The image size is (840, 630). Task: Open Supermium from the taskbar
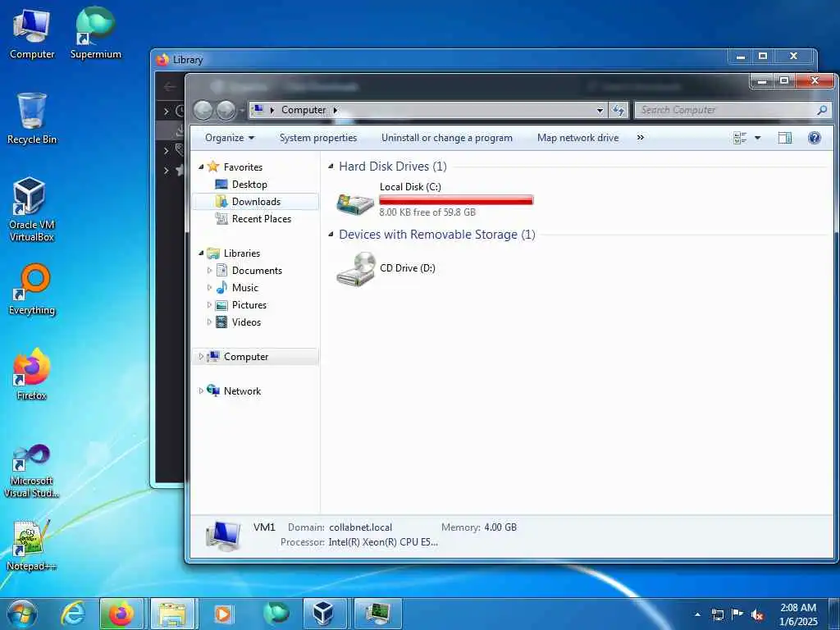[x=276, y=614]
